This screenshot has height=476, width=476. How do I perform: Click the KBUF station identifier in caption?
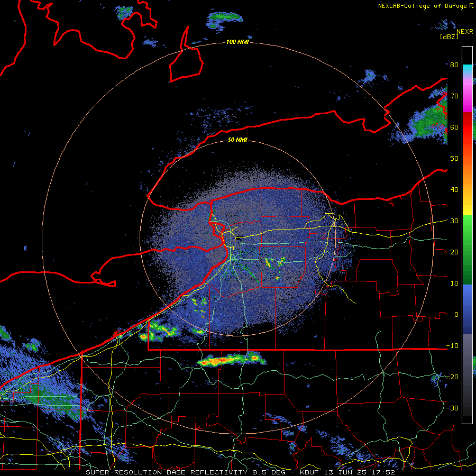tap(309, 472)
